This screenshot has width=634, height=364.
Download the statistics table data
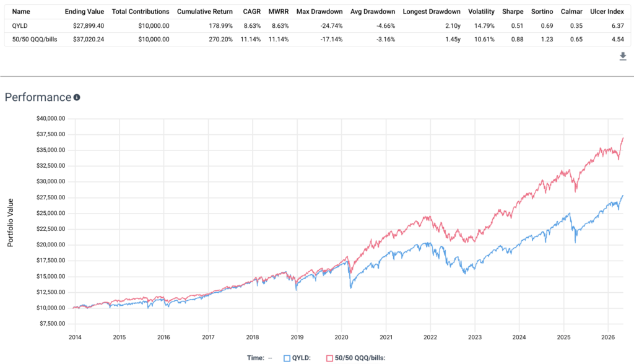coord(623,56)
